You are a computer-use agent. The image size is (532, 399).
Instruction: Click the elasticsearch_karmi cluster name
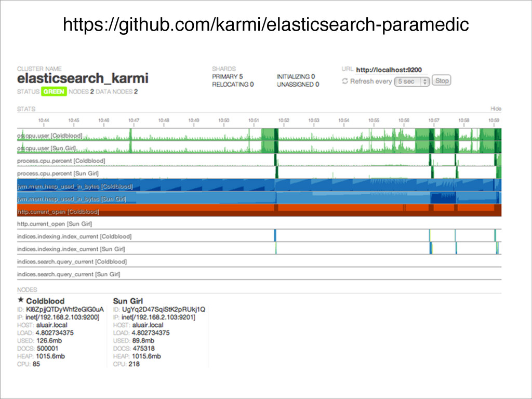(83, 78)
